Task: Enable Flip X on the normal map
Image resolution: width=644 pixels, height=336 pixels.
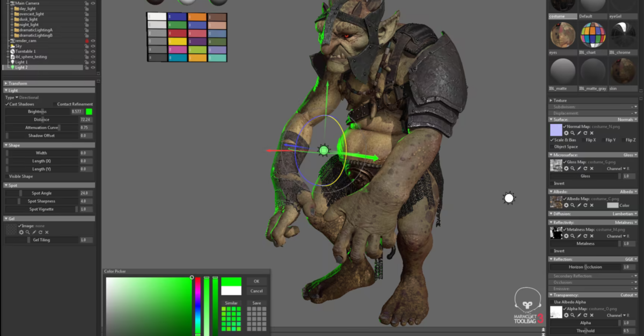Action: point(583,140)
